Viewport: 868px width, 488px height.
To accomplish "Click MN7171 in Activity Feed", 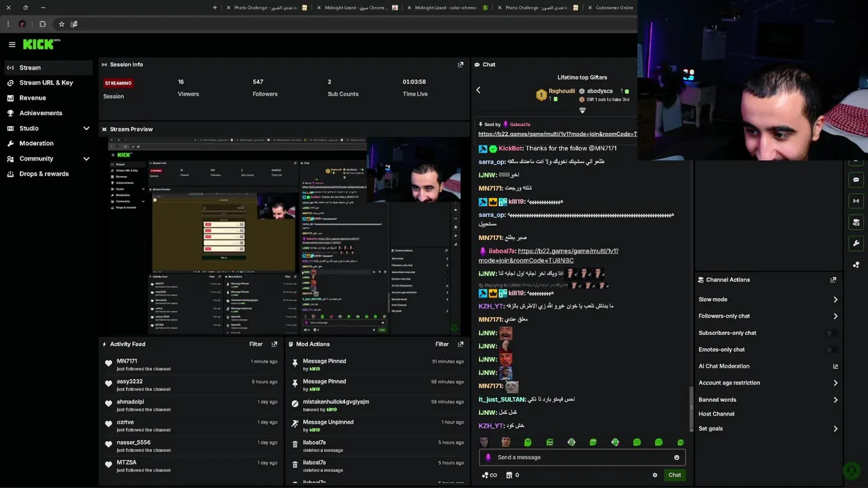I will (127, 361).
